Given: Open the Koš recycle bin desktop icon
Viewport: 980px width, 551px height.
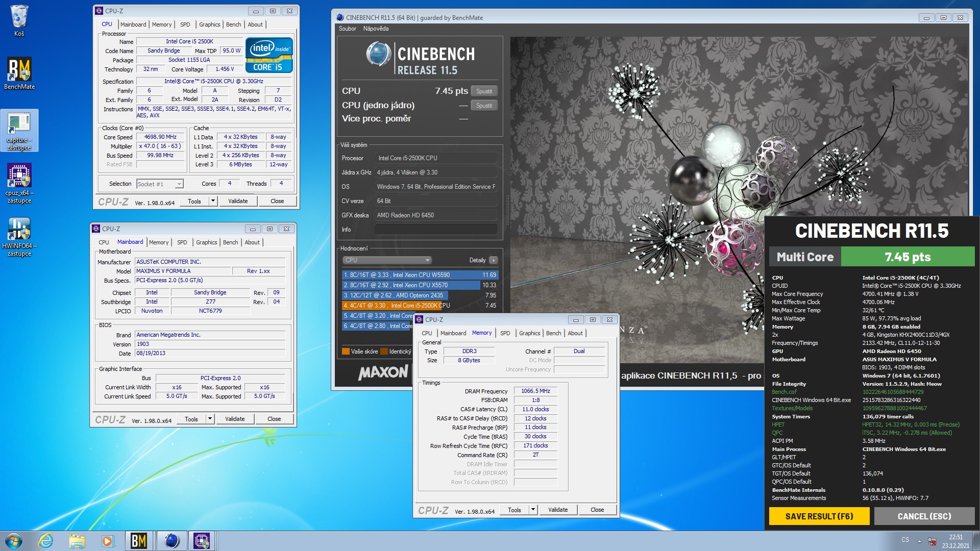Looking at the screenshot, I should [19, 20].
